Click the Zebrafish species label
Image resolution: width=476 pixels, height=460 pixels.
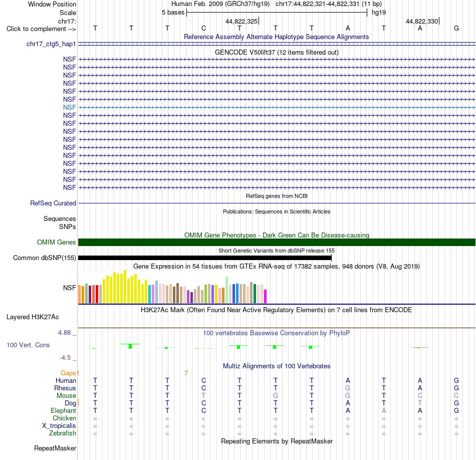point(63,433)
